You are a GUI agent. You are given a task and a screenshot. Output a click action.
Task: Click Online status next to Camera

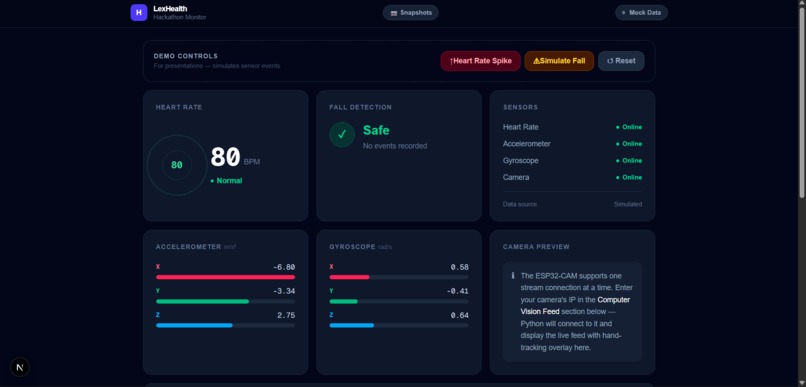629,177
